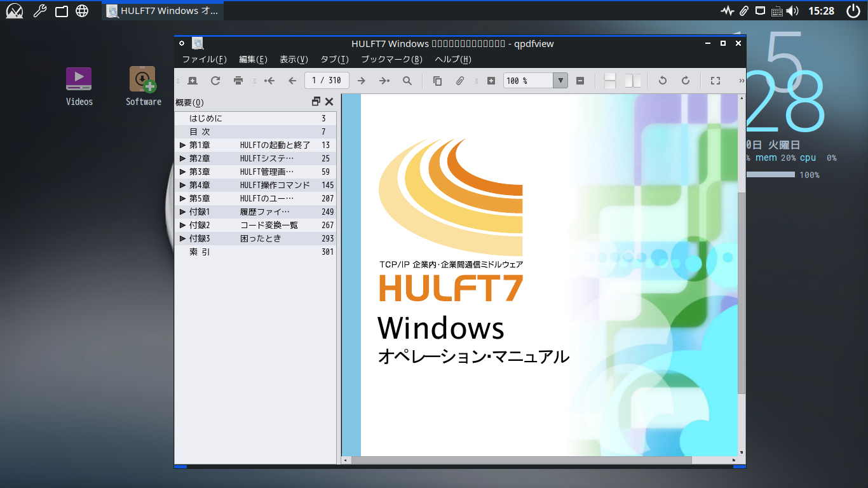The height and width of the screenshot is (488, 868).
Task: Open search with the magnifier icon
Action: [x=407, y=81]
